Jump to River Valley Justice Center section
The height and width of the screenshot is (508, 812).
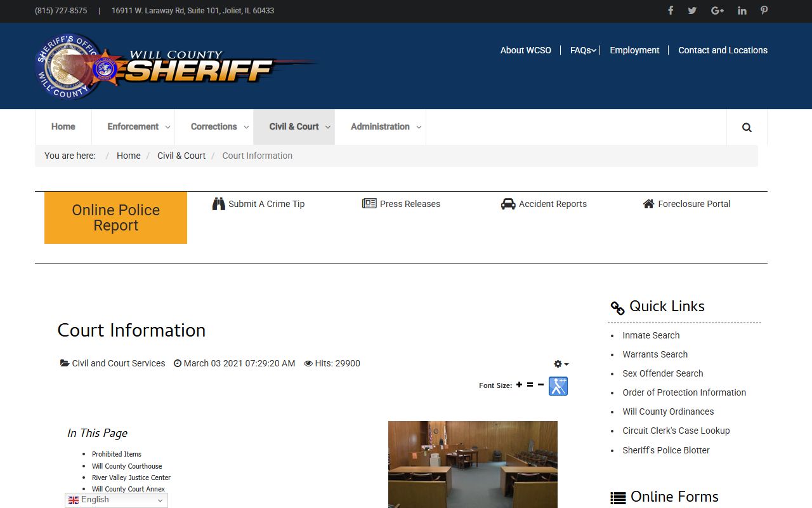point(131,478)
